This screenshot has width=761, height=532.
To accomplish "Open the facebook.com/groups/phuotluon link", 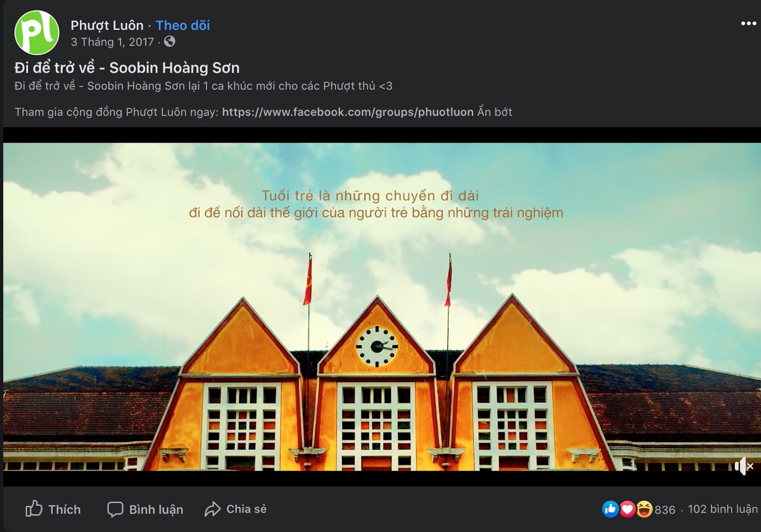I will coord(348,112).
